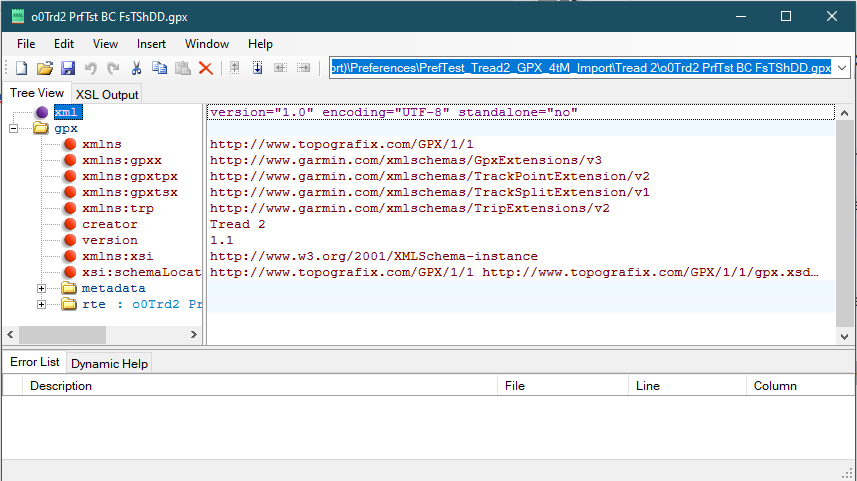Click the value pane scrollbar up arrow
Image resolution: width=857 pixels, height=481 pixels.
[844, 113]
